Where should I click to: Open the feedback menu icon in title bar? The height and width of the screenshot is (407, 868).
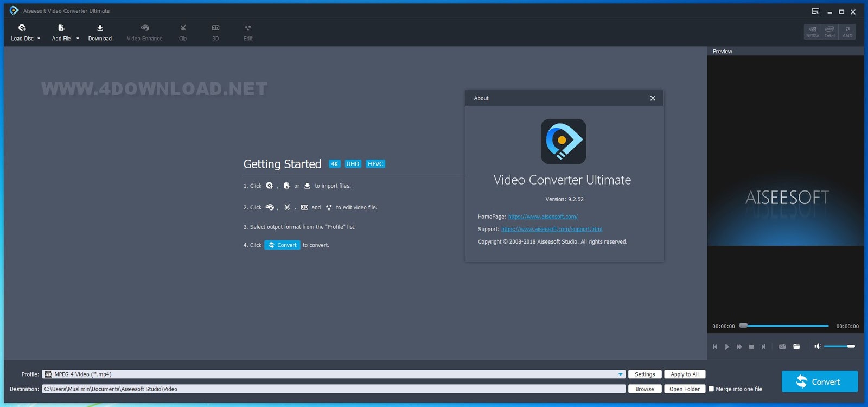point(815,11)
